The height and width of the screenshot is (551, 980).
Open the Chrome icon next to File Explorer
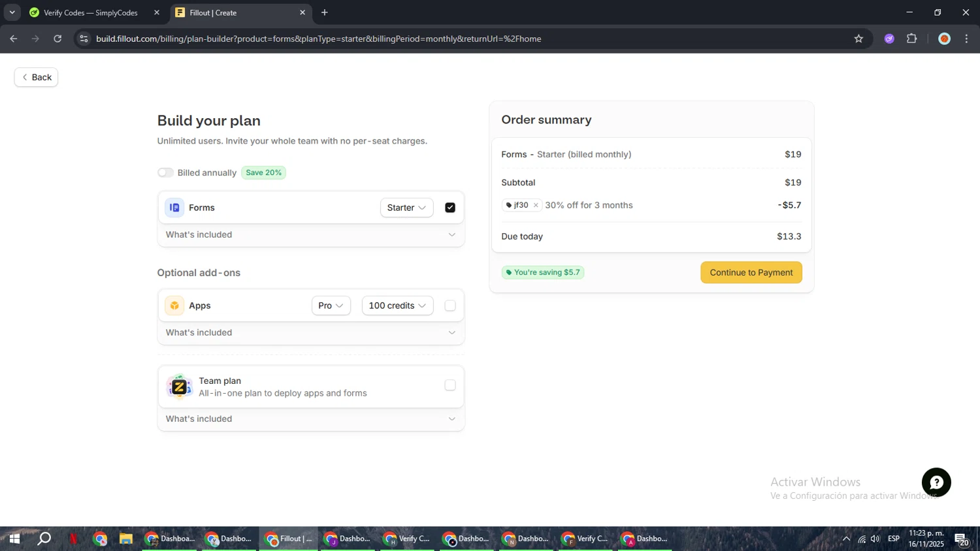coord(100,539)
